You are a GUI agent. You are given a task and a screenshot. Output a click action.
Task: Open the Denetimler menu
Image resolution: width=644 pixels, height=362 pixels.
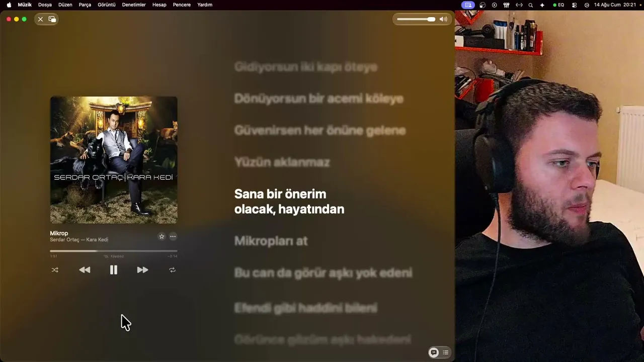click(134, 5)
